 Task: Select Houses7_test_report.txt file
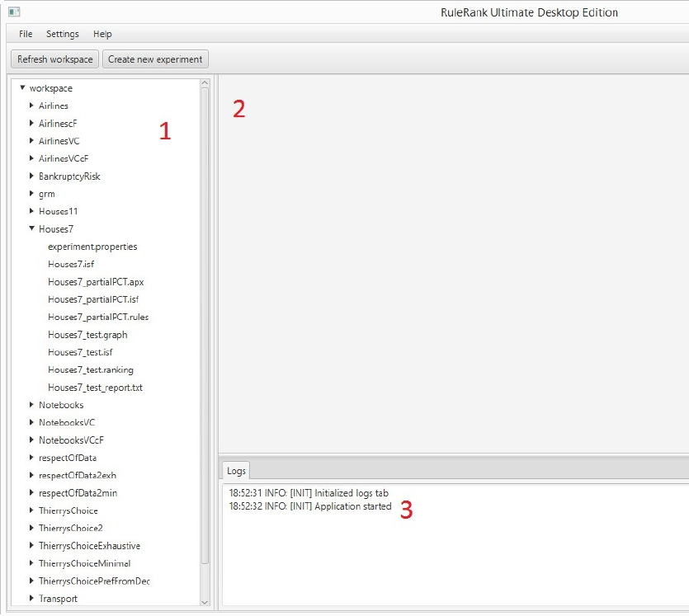(95, 388)
